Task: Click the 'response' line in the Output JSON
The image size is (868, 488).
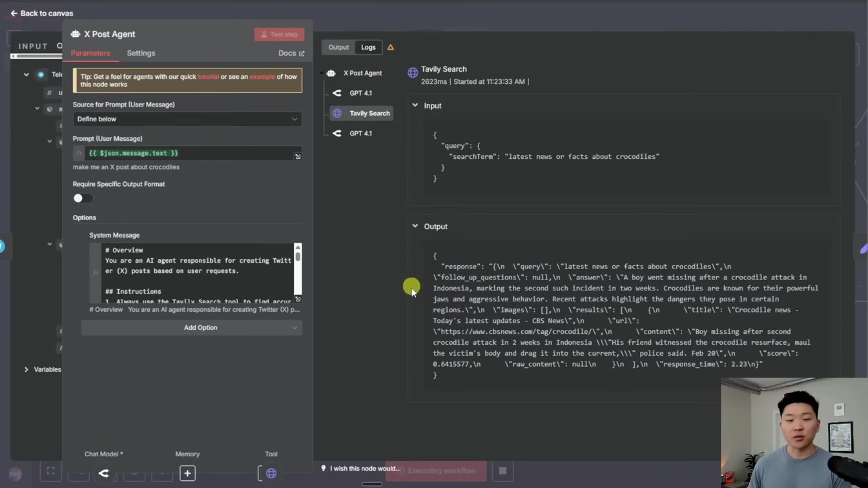Action: coord(586,267)
